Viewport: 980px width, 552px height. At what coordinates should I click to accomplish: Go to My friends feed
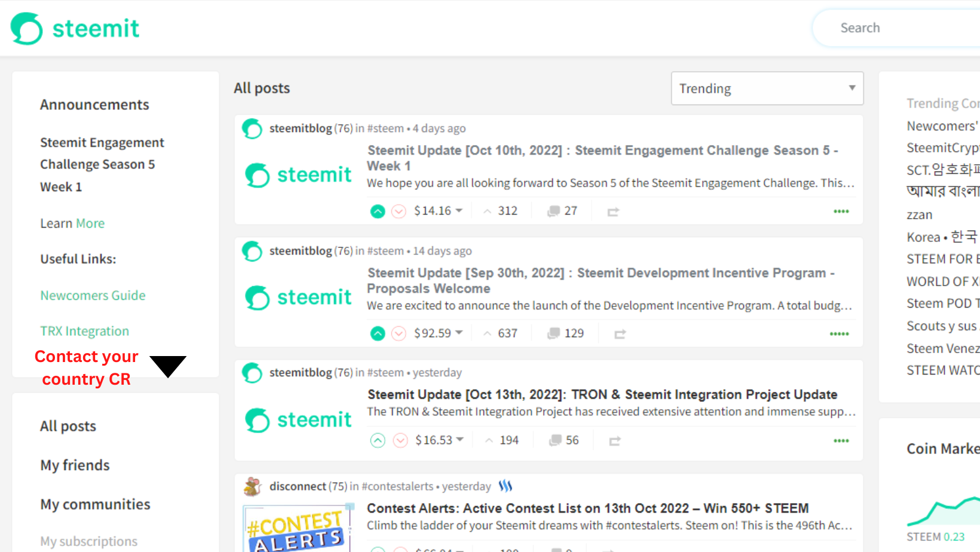point(75,465)
